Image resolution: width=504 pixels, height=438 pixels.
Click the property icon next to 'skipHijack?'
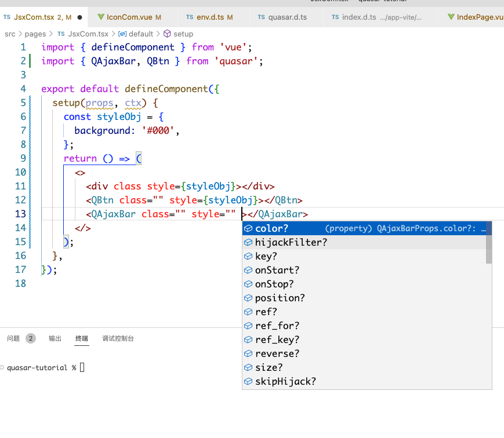[x=248, y=381]
